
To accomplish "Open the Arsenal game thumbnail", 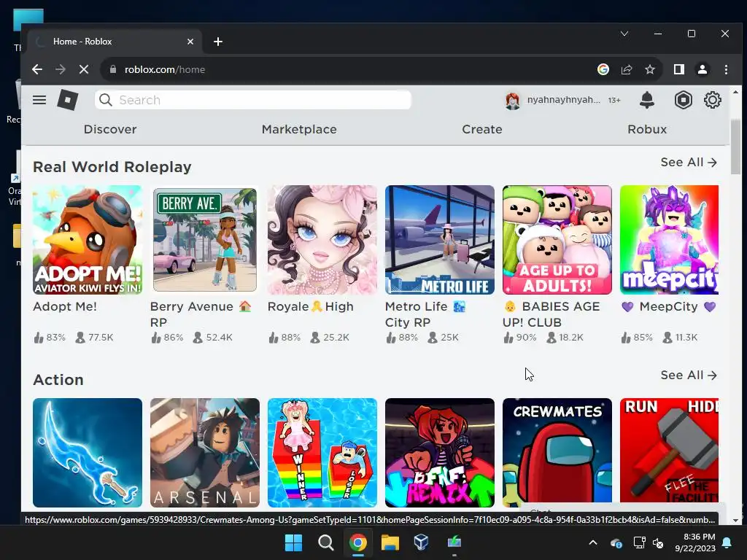I will (205, 453).
